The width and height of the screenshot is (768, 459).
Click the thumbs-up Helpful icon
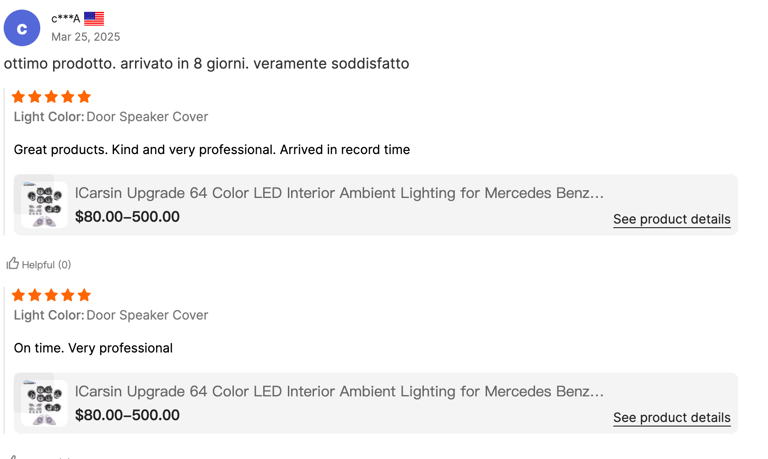[13, 264]
